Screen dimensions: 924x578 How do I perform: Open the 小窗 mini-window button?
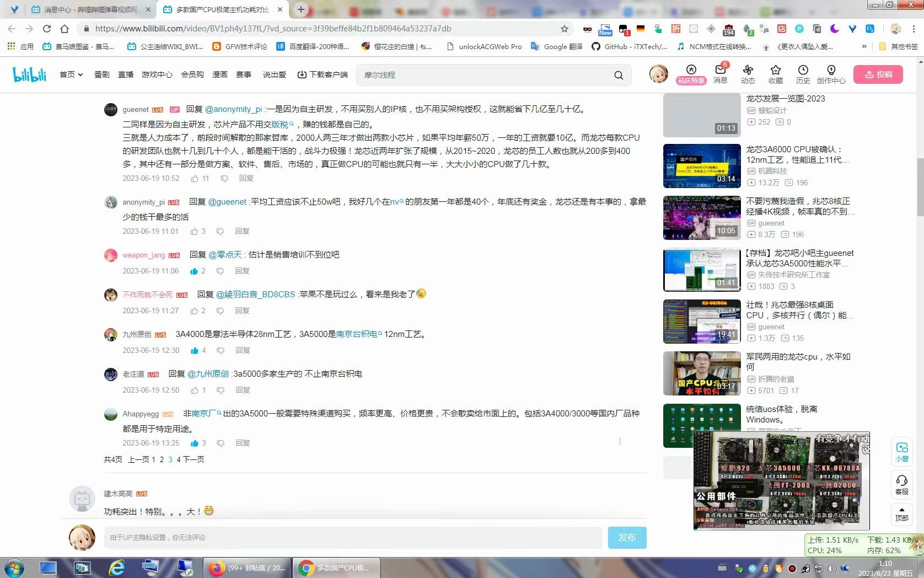tap(902, 452)
